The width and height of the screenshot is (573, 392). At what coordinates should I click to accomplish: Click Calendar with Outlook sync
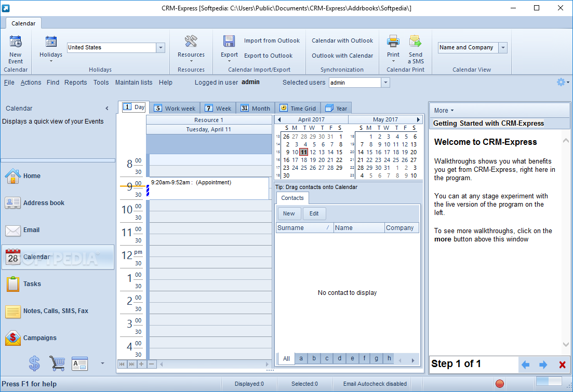click(x=342, y=40)
